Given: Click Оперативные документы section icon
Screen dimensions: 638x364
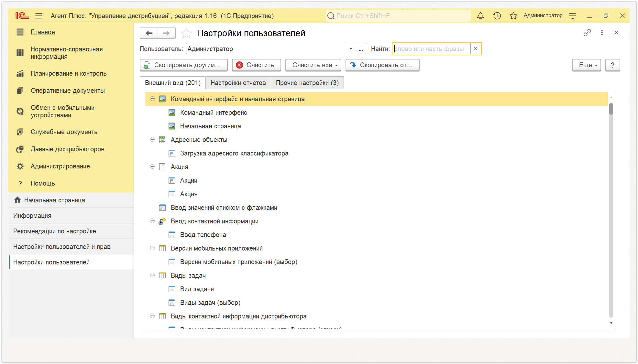Looking at the screenshot, I should point(20,91).
